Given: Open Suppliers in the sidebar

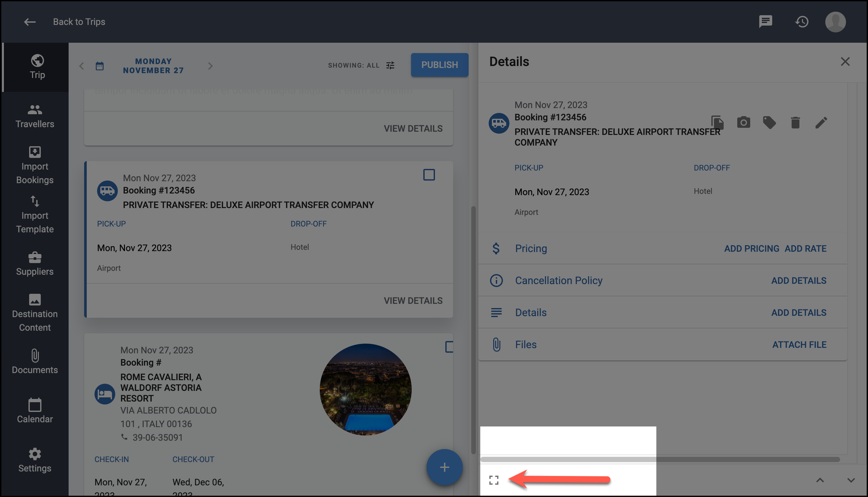Looking at the screenshot, I should [x=35, y=263].
